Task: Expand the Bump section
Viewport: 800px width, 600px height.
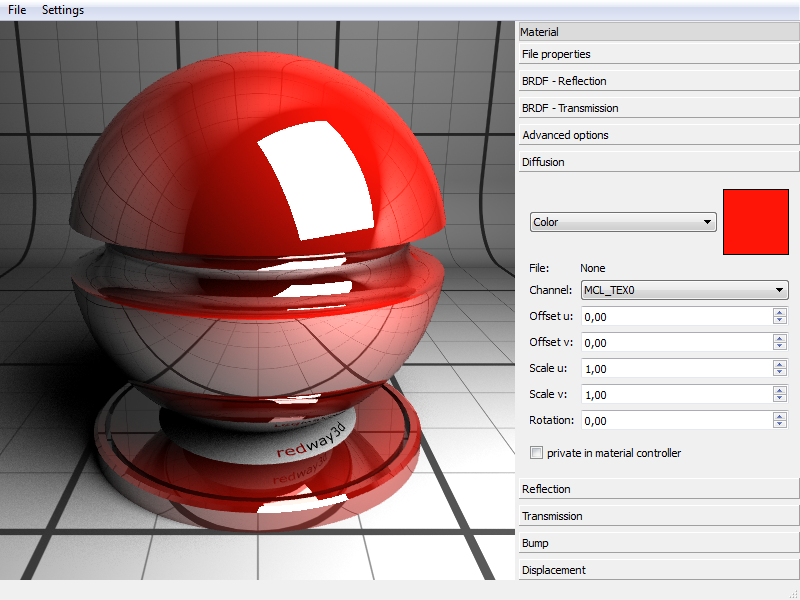Action: pos(657,543)
